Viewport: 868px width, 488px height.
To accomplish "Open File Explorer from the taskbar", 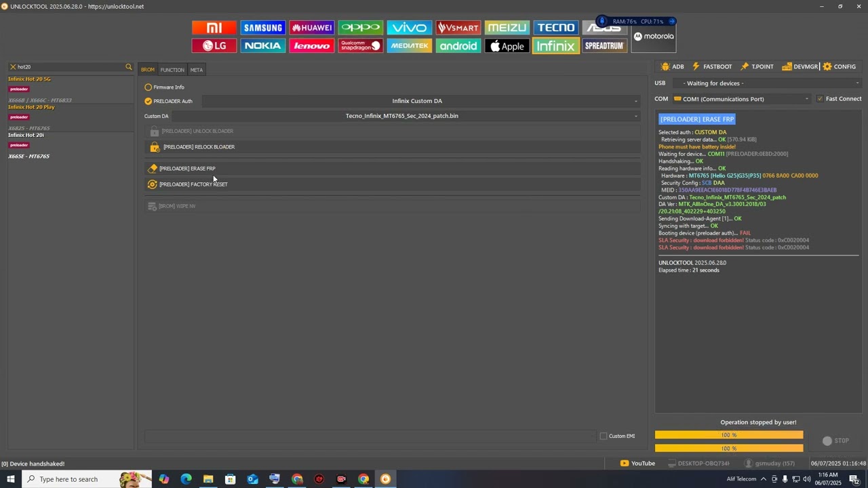I will coord(208,479).
